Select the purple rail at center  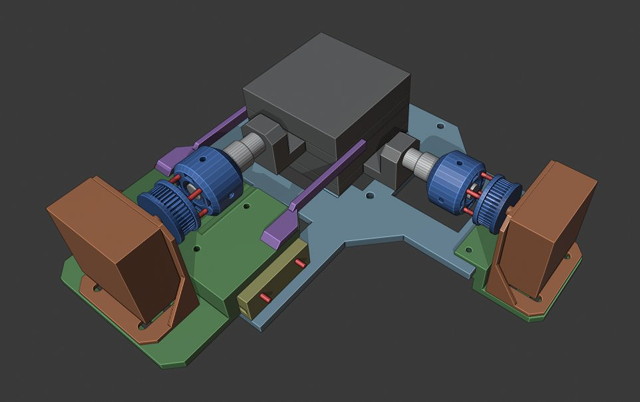tap(314, 192)
